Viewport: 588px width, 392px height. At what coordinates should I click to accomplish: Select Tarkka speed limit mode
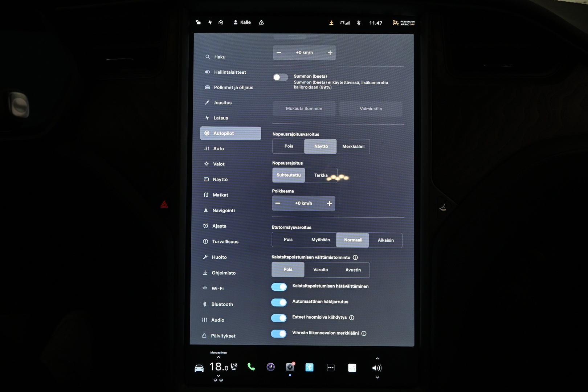(x=321, y=175)
